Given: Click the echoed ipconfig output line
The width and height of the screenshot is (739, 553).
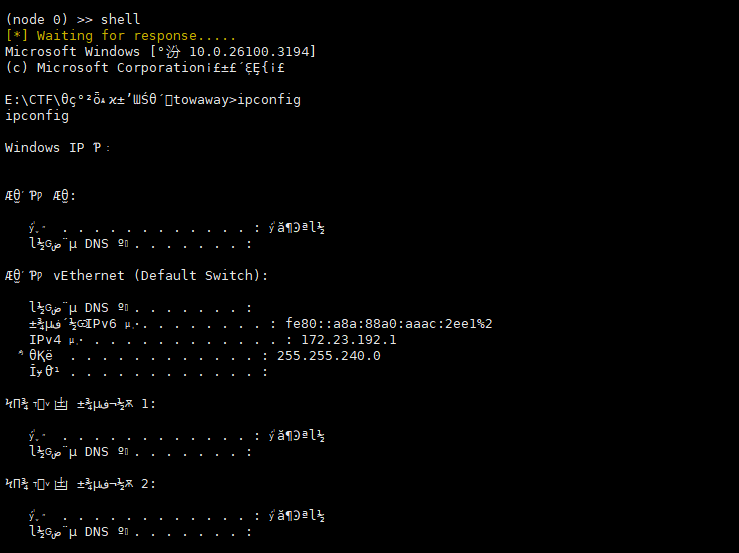Looking at the screenshot, I should (x=37, y=116).
